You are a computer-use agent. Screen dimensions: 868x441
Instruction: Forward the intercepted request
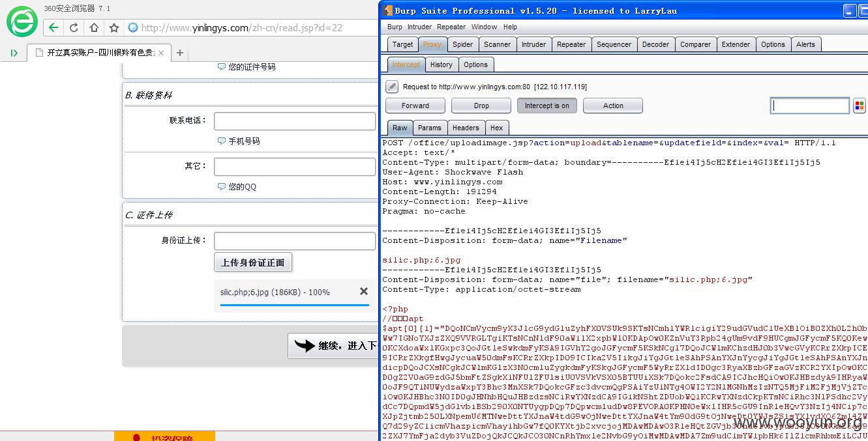pyautogui.click(x=415, y=106)
